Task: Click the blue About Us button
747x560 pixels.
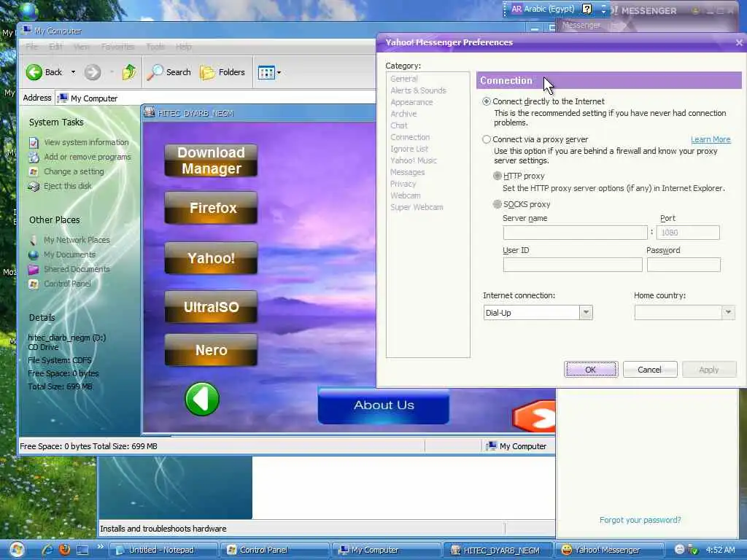Action: click(x=384, y=405)
